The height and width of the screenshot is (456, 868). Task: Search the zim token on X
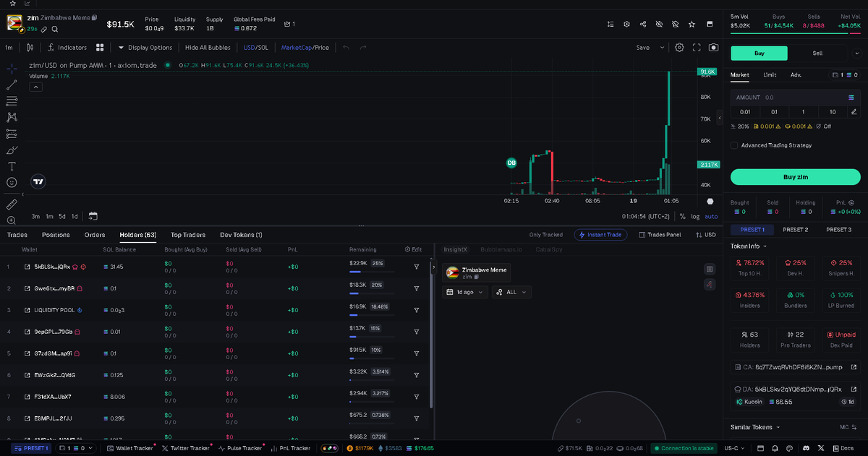click(x=54, y=30)
